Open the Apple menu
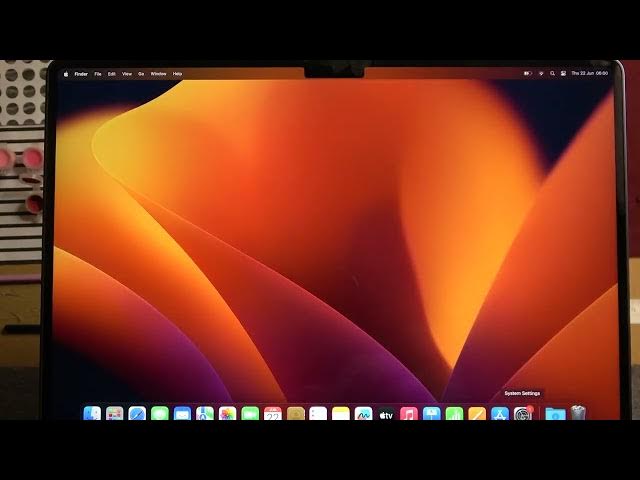Screen dimensions: 640x480 pos(66,74)
